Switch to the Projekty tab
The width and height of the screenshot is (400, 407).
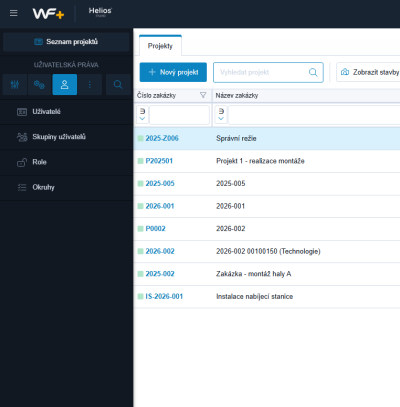point(160,46)
